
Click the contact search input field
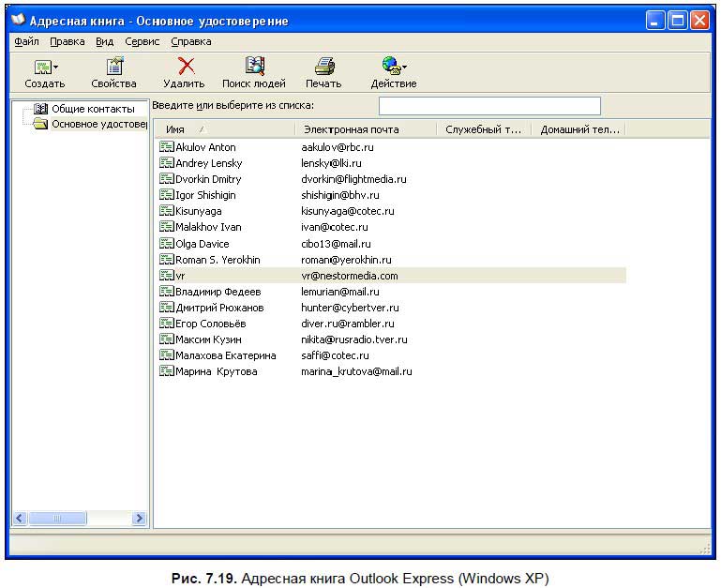[489, 106]
